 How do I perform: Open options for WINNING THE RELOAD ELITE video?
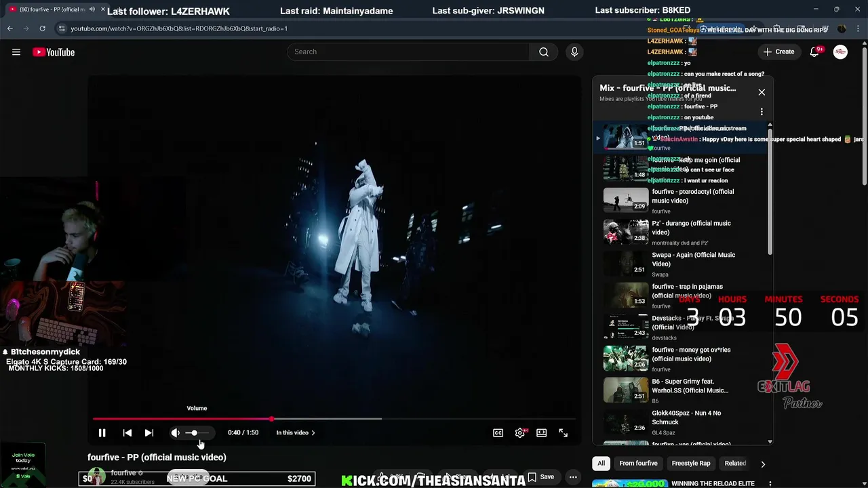pos(770,484)
